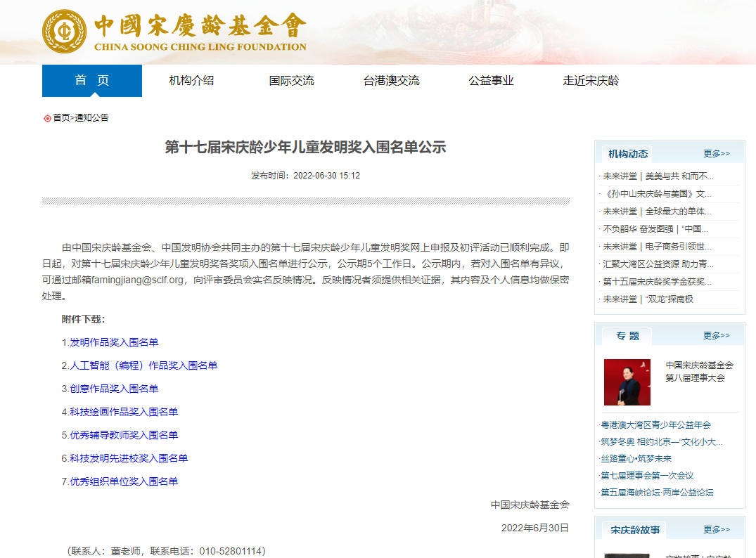Image resolution: width=756 pixels, height=558 pixels.
Task: Open the 机构介绍 menu item
Action: tap(191, 81)
